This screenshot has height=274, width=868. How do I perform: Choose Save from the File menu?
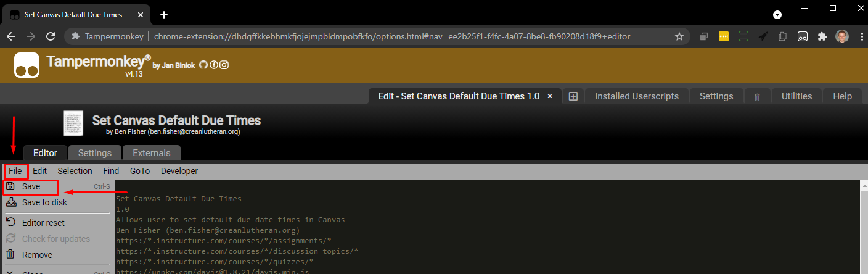(58, 186)
